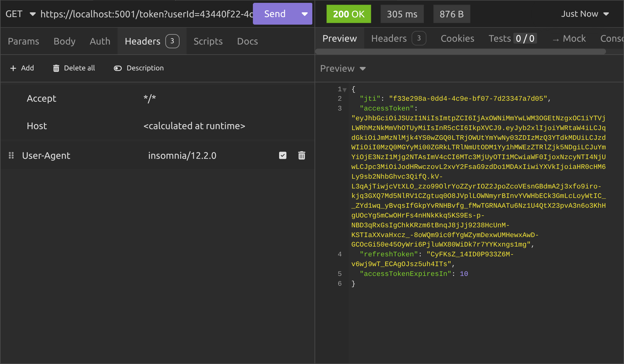Image resolution: width=624 pixels, height=364 pixels.
Task: Open the Send options dropdown arrow
Action: tap(304, 14)
